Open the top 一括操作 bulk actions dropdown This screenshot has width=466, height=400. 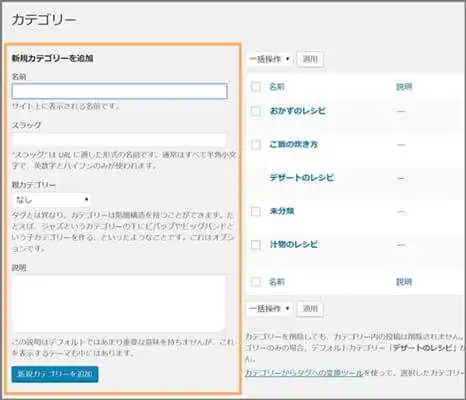pyautogui.click(x=270, y=59)
